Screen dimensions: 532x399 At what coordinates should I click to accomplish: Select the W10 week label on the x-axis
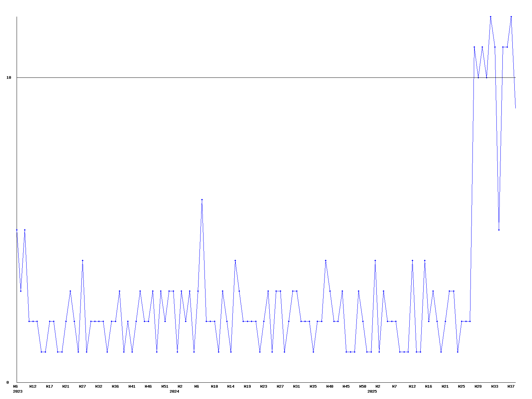pyautogui.click(x=214, y=386)
